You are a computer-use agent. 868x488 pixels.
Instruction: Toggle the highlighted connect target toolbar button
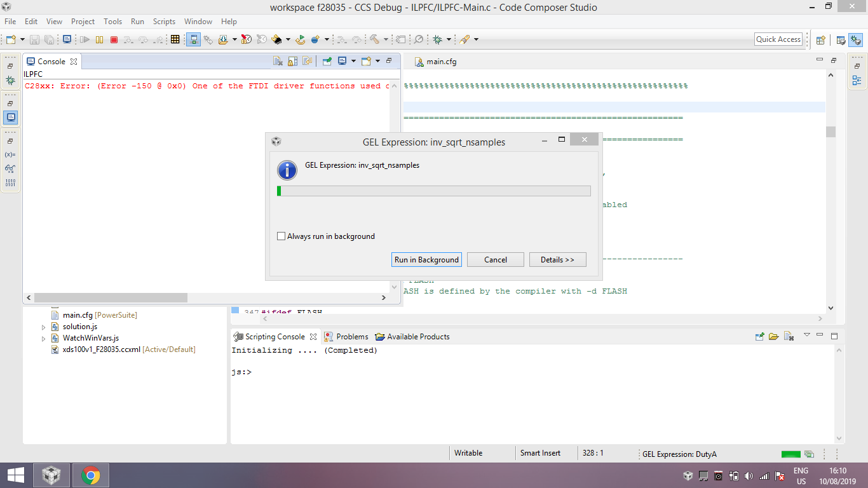coord(193,39)
